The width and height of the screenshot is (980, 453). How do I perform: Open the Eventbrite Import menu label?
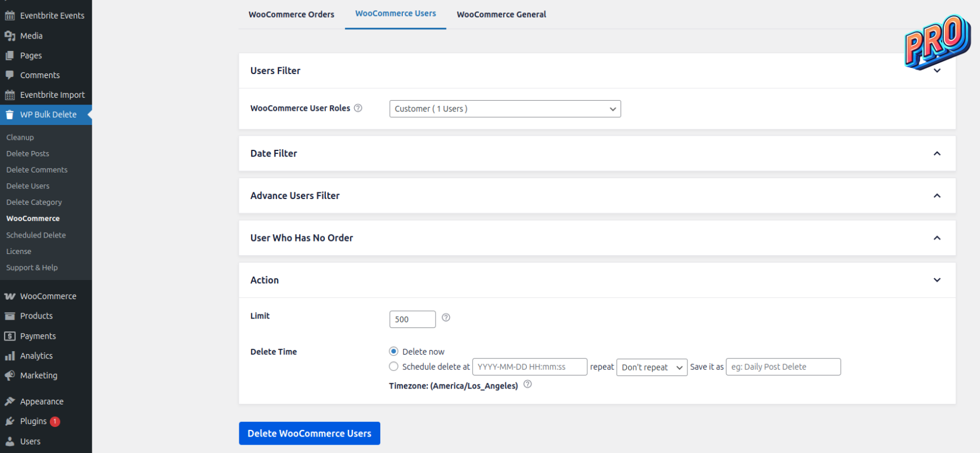(52, 94)
